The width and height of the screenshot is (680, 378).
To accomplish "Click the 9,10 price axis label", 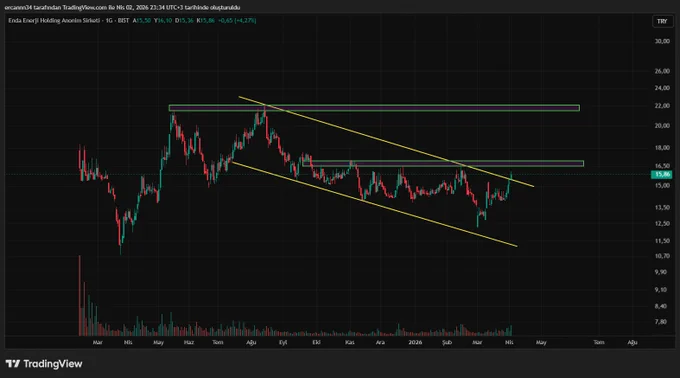I will point(661,290).
